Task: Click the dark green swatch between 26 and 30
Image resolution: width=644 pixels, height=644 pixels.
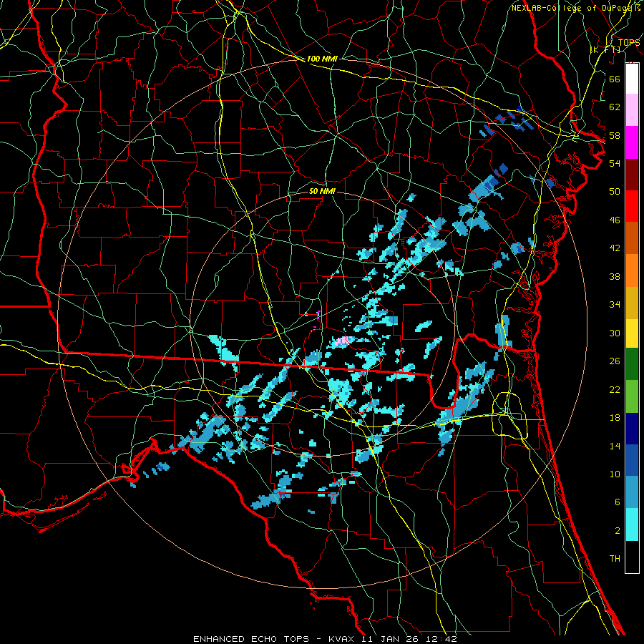Action: tap(632, 364)
